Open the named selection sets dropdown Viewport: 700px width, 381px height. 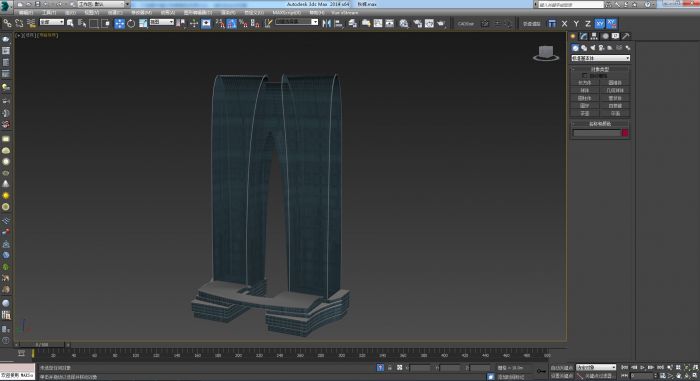[297, 22]
